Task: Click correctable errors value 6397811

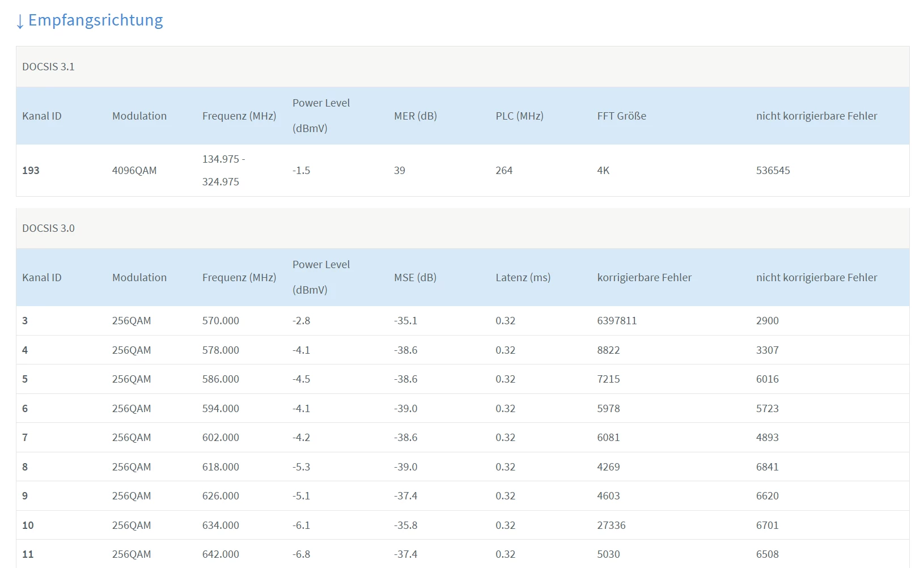Action: (617, 321)
